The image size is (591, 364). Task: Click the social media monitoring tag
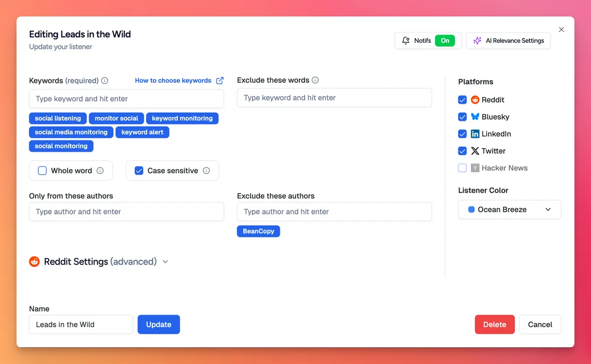tap(71, 132)
